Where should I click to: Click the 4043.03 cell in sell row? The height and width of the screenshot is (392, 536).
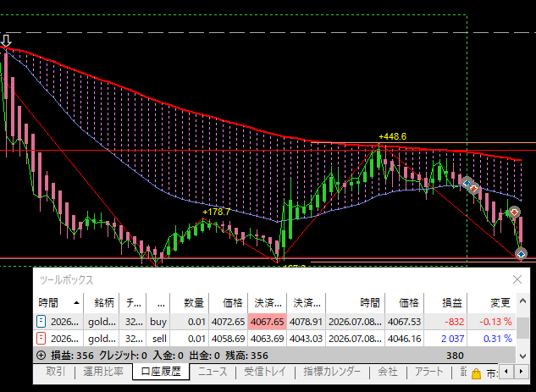[306, 339]
